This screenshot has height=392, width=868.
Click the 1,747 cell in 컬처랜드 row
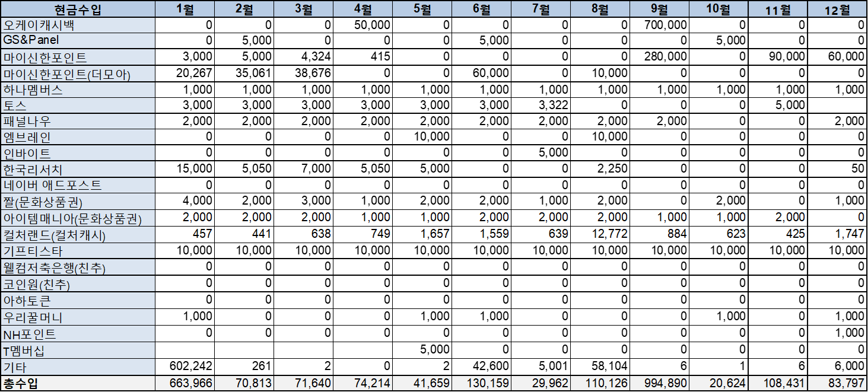(x=837, y=234)
